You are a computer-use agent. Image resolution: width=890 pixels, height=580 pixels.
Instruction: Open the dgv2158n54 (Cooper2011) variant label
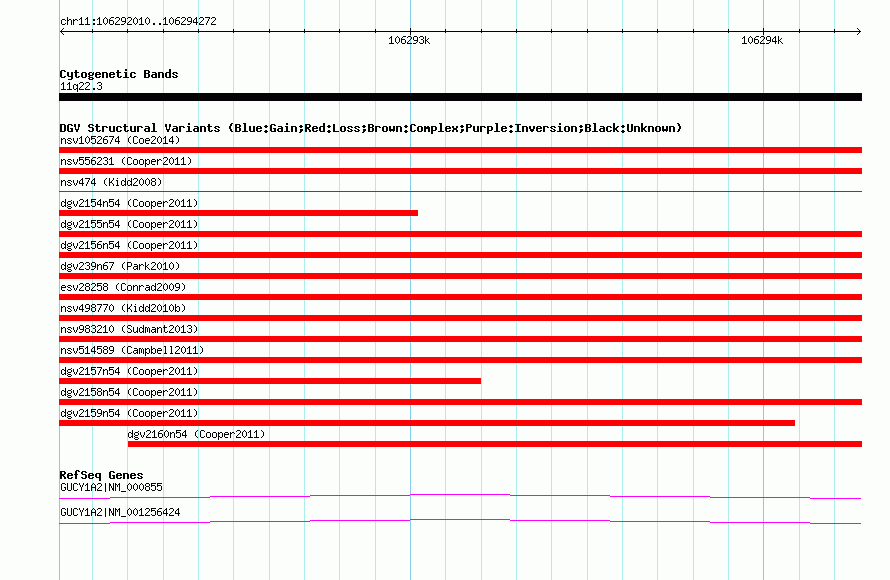(x=129, y=392)
